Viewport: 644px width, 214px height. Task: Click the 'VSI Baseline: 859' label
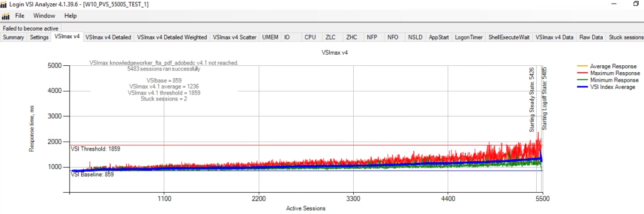pos(92,174)
